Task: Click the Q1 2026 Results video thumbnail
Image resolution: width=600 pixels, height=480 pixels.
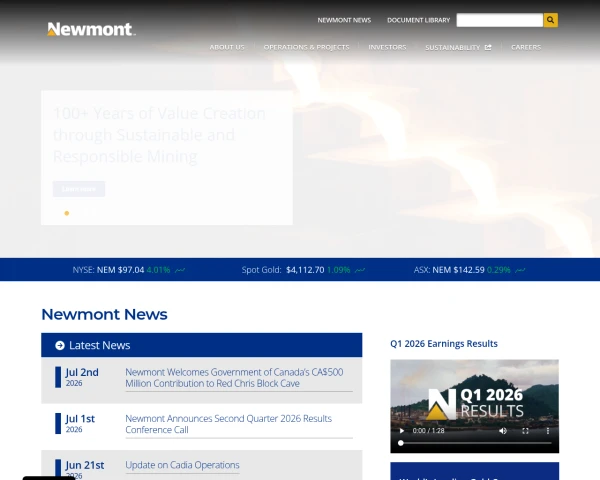Action: [x=474, y=406]
